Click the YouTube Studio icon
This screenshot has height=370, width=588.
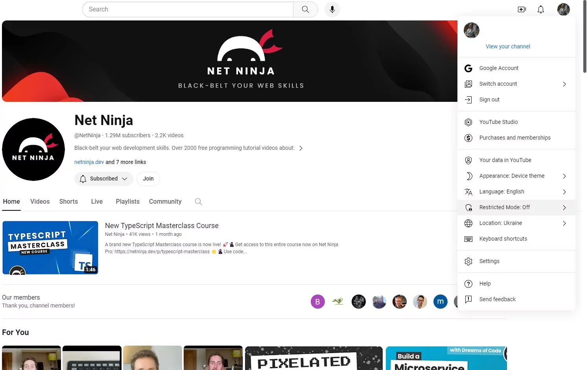[468, 122]
